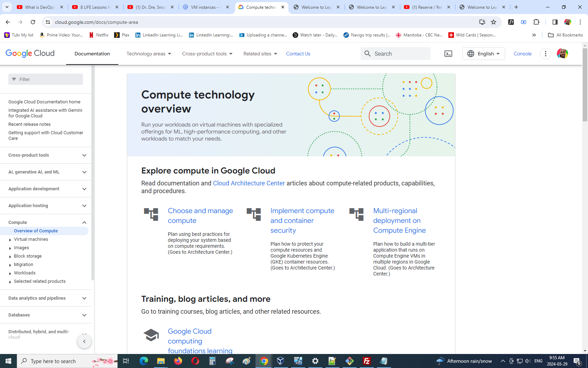Select the Documentation tab
Image resolution: width=588 pixels, height=368 pixels.
click(92, 54)
